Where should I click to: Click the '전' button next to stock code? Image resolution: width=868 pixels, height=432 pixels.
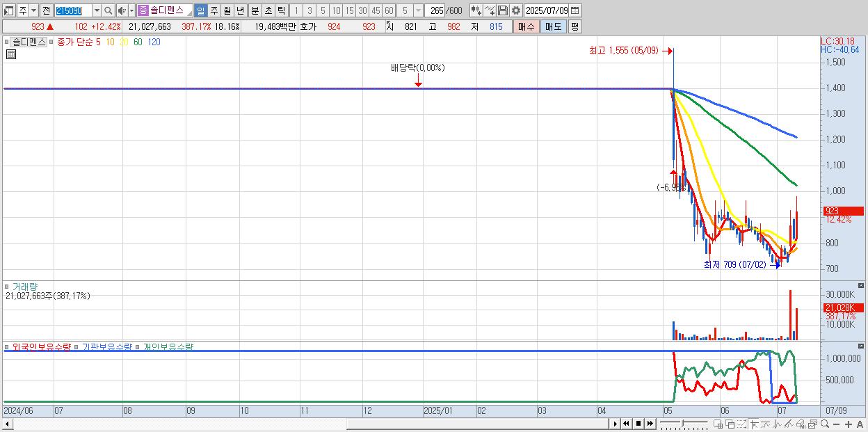46,10
